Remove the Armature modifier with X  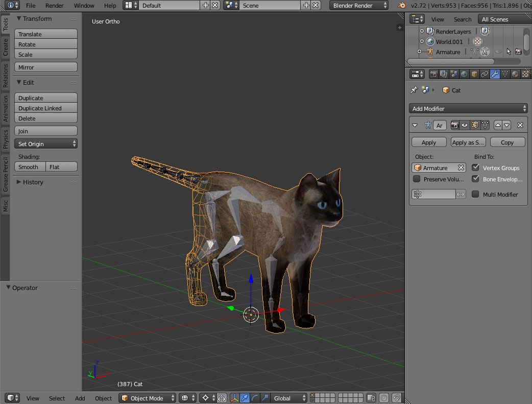click(520, 125)
